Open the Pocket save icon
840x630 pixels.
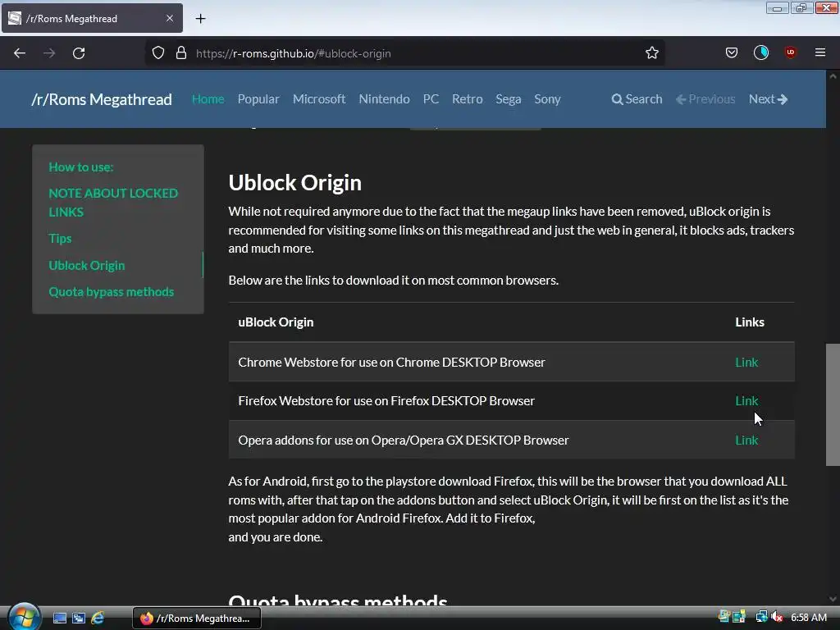[x=732, y=52]
